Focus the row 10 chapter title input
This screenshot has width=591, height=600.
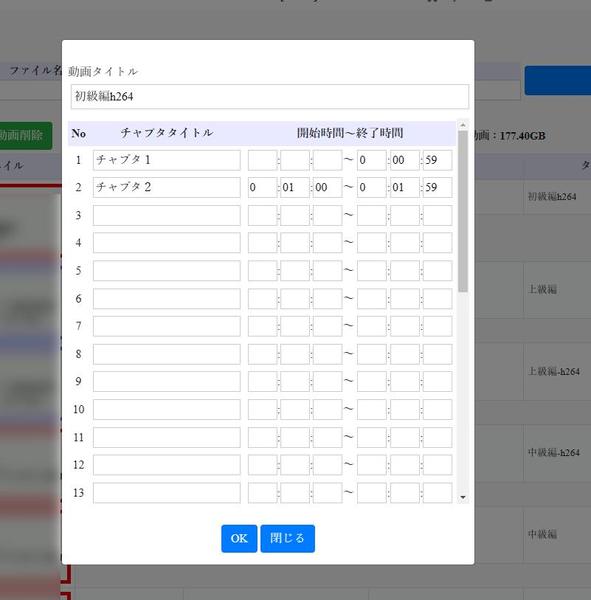167,409
